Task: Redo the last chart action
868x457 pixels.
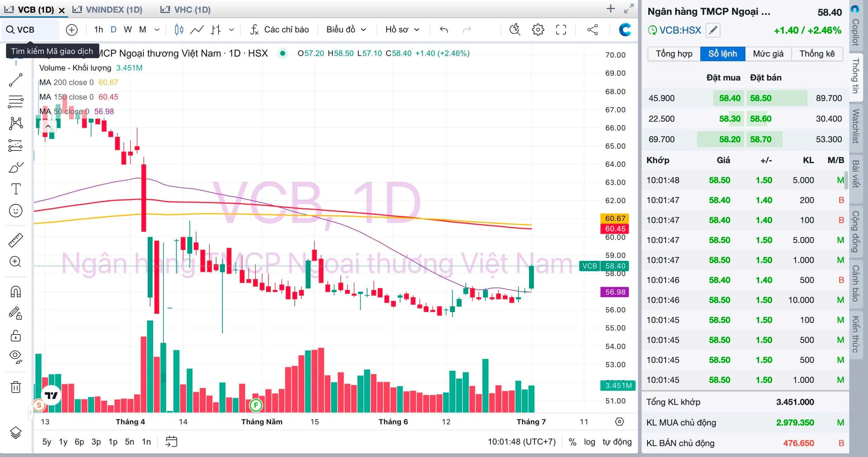Action: (x=467, y=30)
